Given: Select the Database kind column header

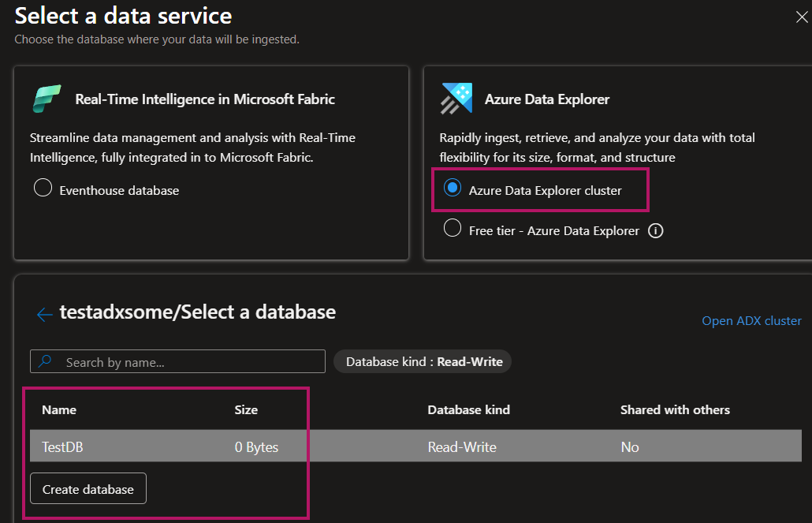Looking at the screenshot, I should click(x=468, y=409).
